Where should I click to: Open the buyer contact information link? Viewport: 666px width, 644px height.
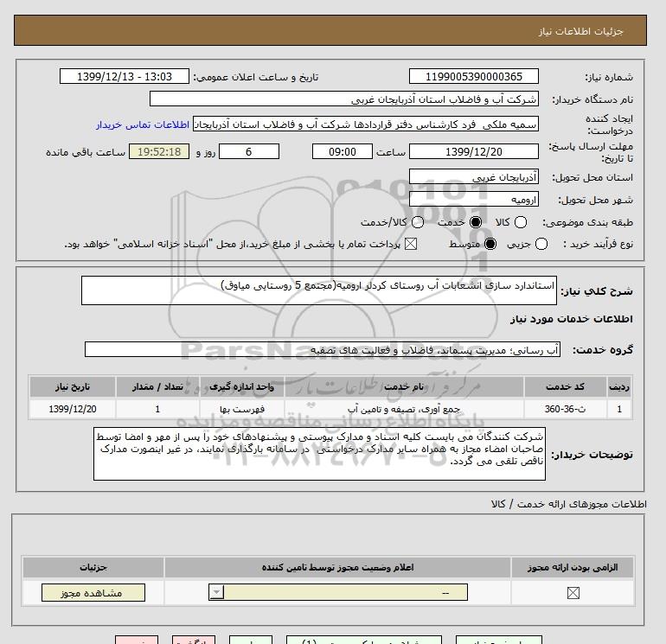pos(143,124)
